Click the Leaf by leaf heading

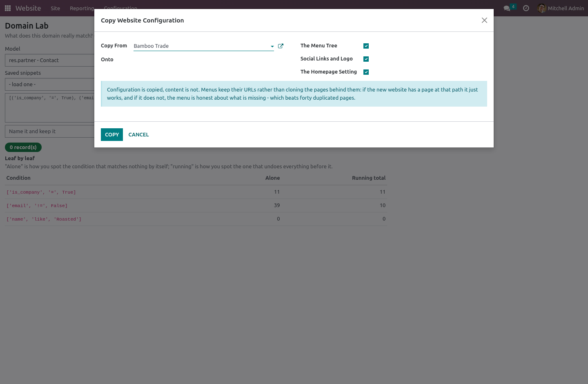20,158
